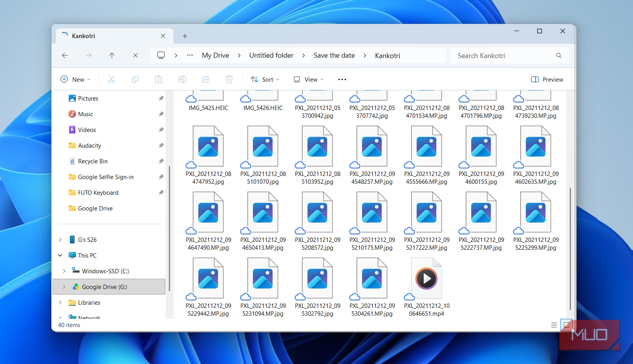Expand chevron after Save the date breadcrumb

[365, 55]
